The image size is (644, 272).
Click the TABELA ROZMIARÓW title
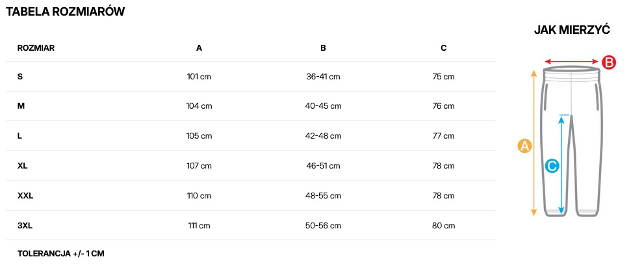coord(66,12)
